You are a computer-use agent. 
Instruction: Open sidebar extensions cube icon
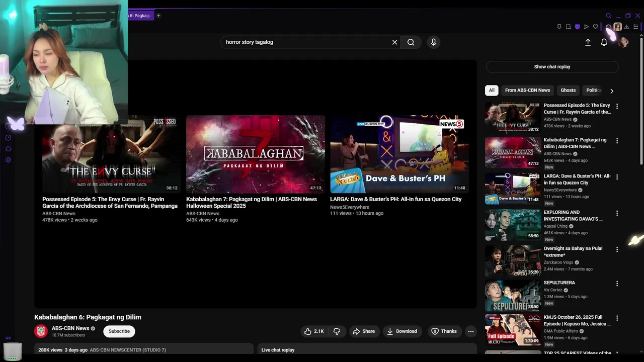(8, 149)
